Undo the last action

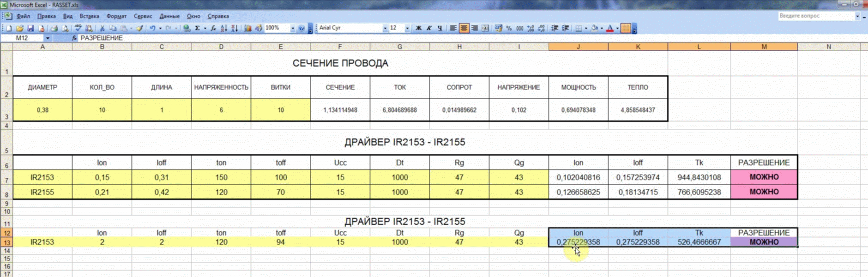(152, 28)
